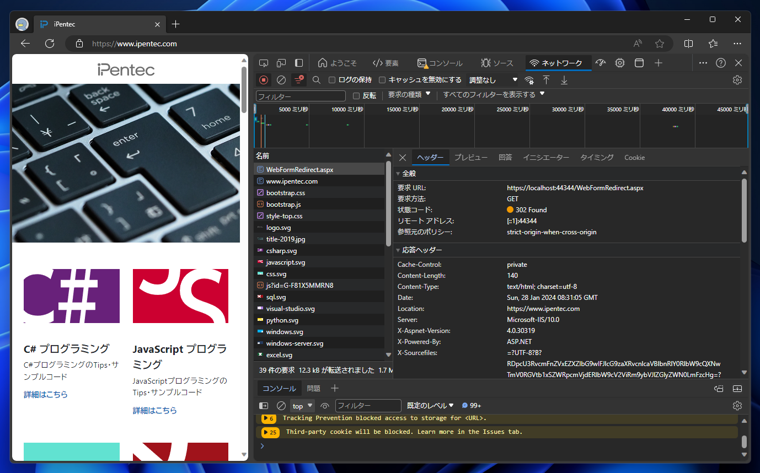Open the 調整なし throttling dropdown
The image size is (760, 473).
tap(492, 80)
